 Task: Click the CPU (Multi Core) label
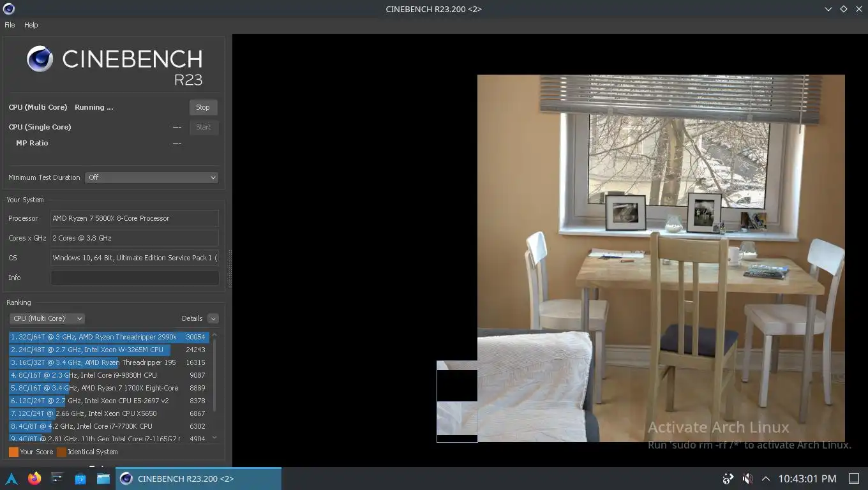[38, 107]
